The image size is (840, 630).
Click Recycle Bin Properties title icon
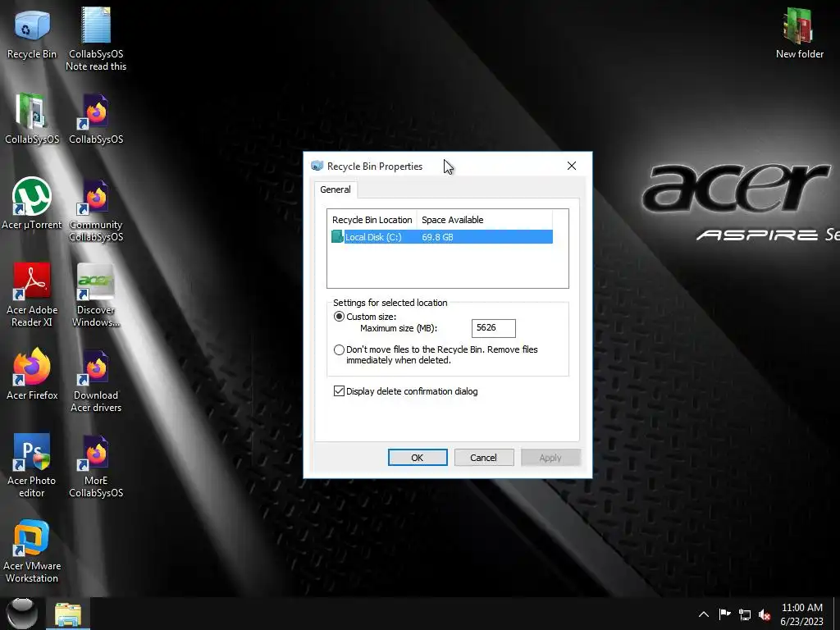pyautogui.click(x=317, y=166)
